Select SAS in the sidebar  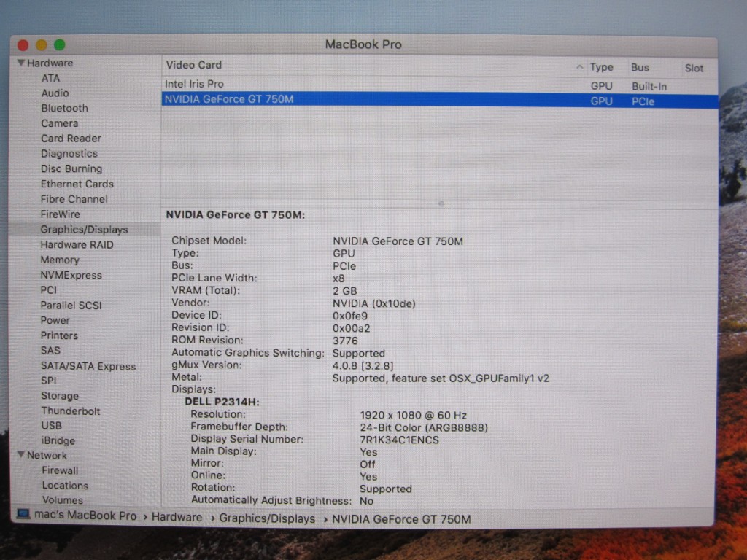tap(50, 351)
